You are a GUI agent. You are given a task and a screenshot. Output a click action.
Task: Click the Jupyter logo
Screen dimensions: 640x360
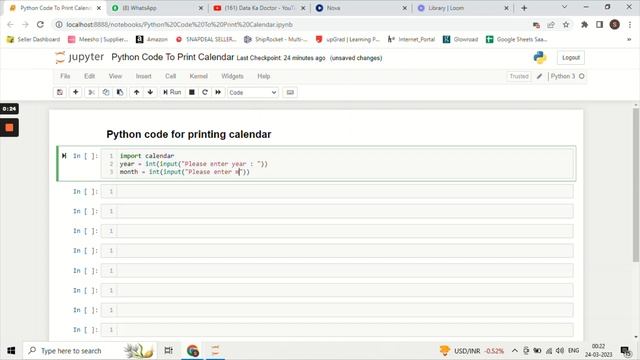tap(80, 58)
